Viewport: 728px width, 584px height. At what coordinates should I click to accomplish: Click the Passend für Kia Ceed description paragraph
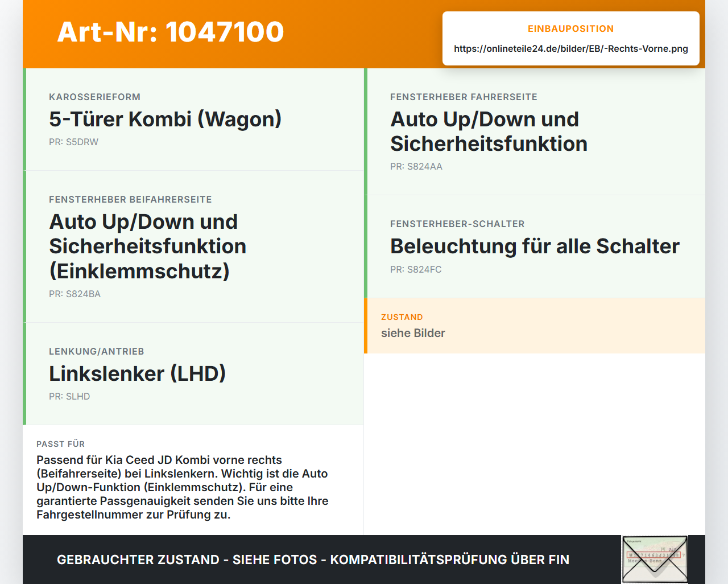183,487
